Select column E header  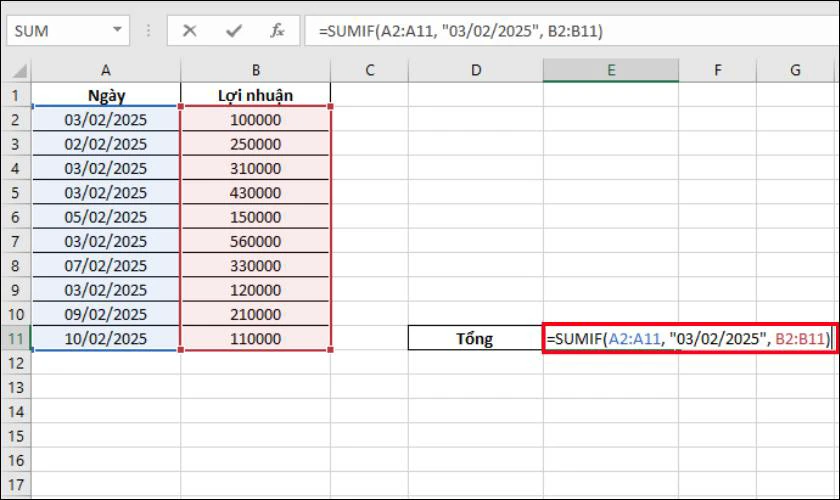click(611, 70)
